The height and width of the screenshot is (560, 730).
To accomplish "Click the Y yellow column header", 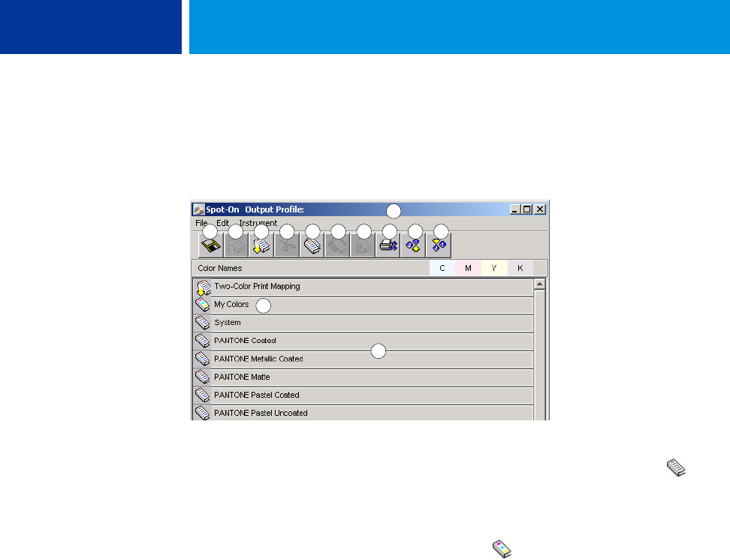I will 494,268.
